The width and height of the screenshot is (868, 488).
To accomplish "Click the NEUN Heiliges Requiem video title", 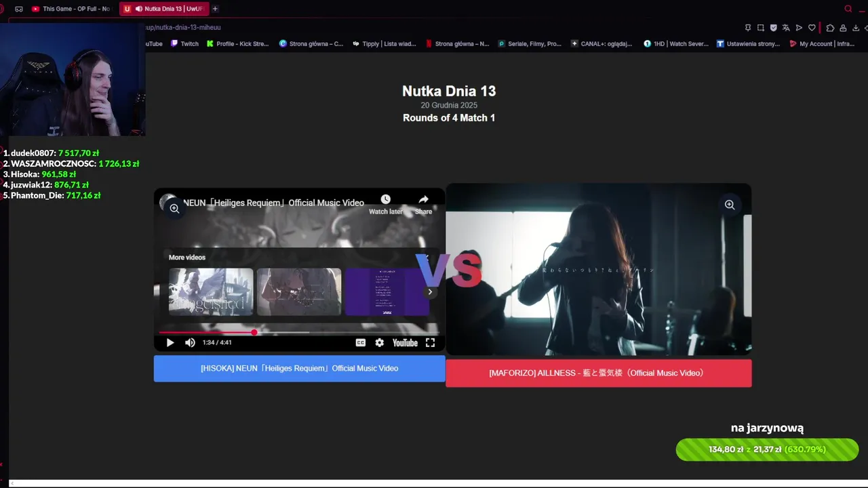I will pos(273,203).
